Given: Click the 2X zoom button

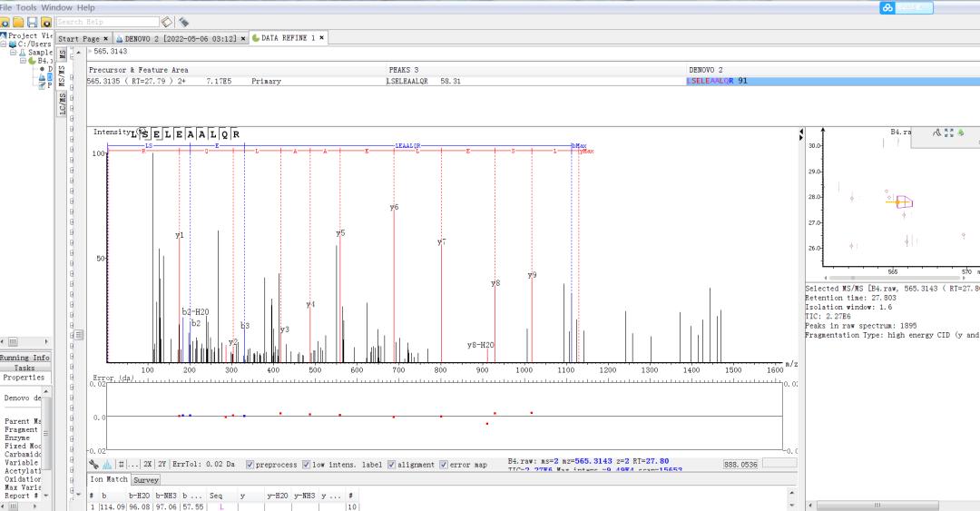Looking at the screenshot, I should 148,464.
